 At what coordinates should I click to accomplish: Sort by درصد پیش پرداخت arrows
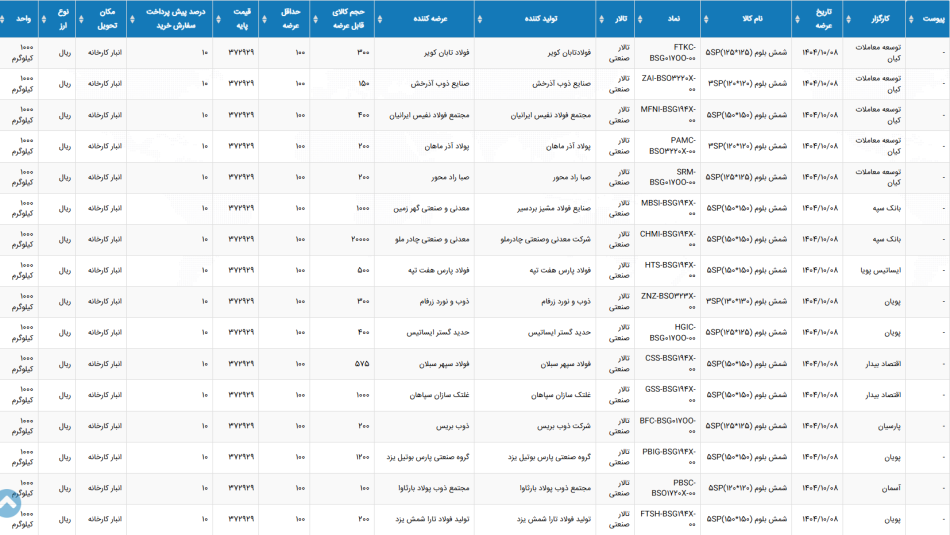(x=132, y=19)
